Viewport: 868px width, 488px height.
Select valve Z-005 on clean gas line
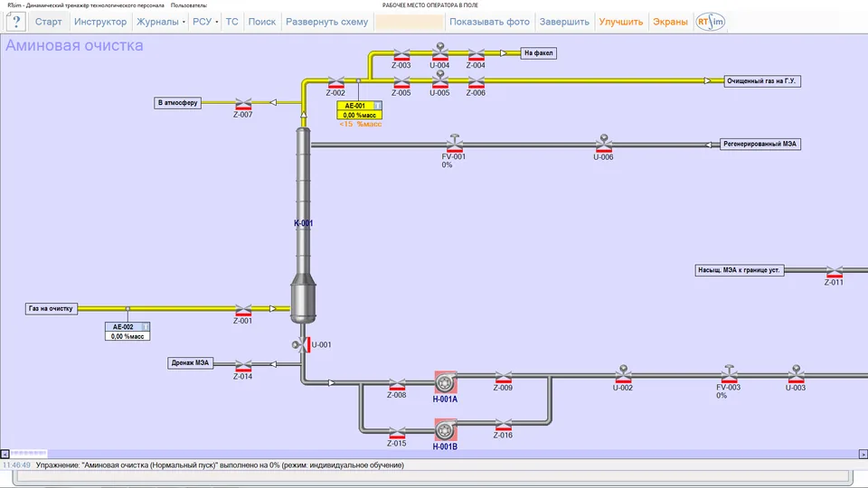click(401, 82)
